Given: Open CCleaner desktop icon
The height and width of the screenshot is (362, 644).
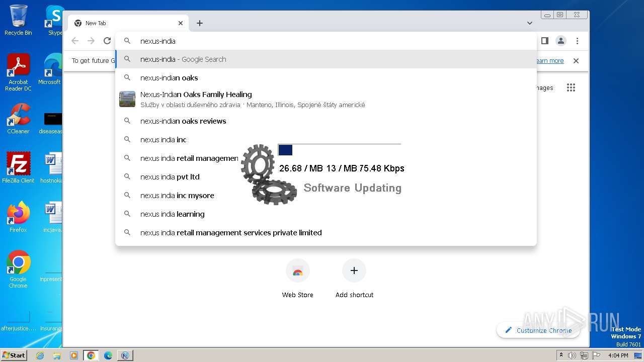Looking at the screenshot, I should 18,119.
